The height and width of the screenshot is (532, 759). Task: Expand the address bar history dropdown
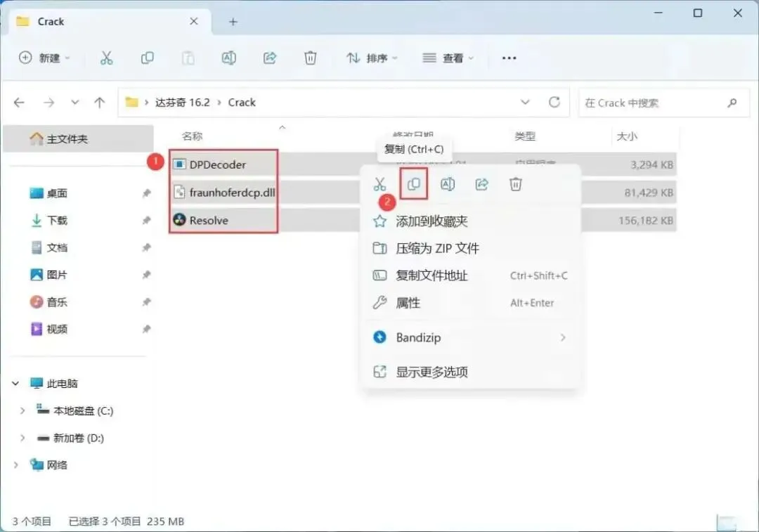pyautogui.click(x=525, y=102)
